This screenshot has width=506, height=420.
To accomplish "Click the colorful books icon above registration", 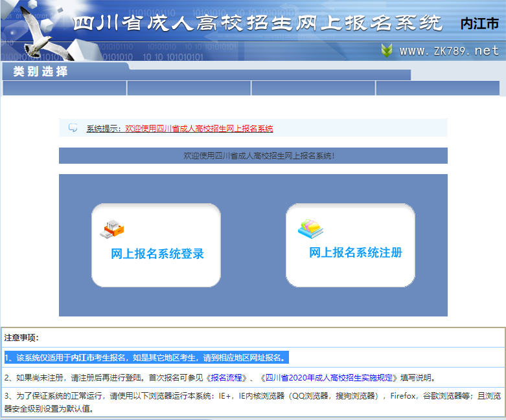I will (x=310, y=229).
